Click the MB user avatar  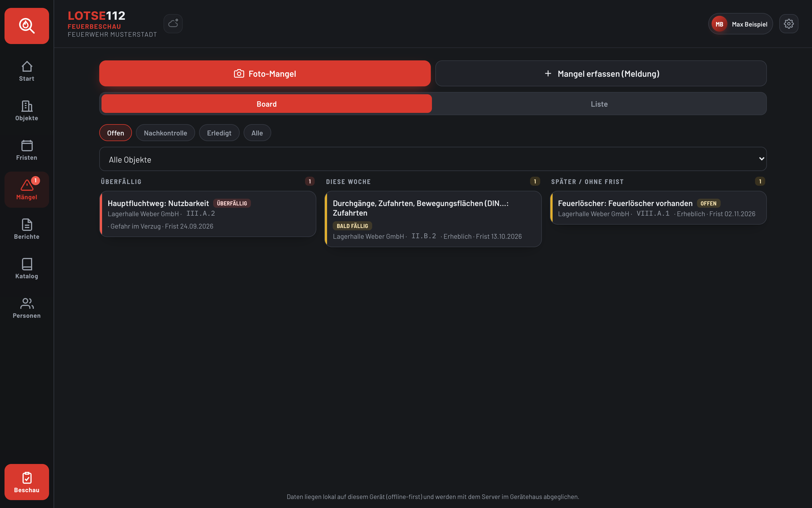coord(719,24)
